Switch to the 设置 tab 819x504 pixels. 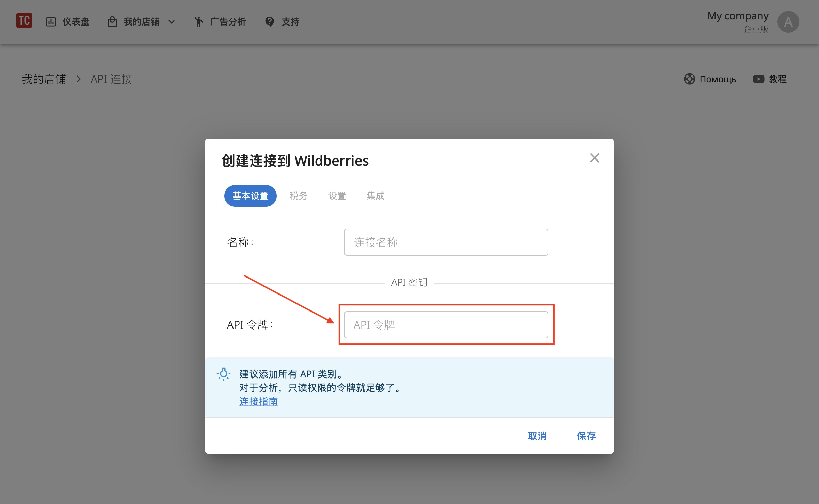(x=337, y=196)
